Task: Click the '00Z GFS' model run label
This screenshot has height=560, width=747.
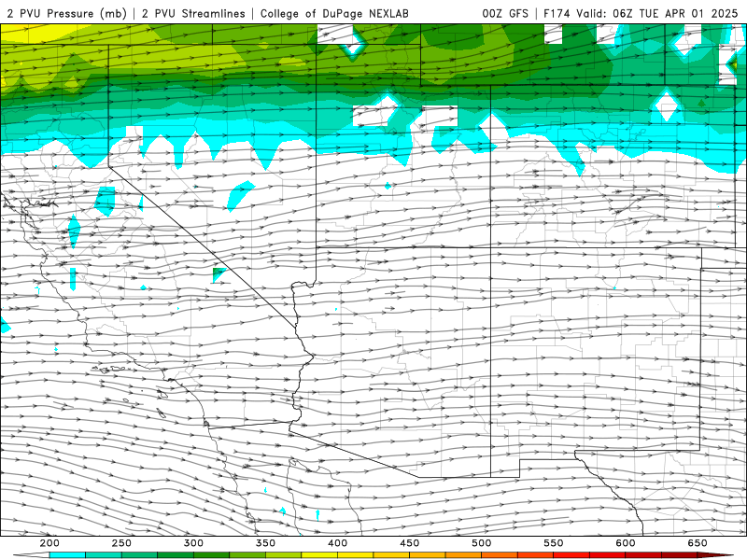Action: click(505, 14)
